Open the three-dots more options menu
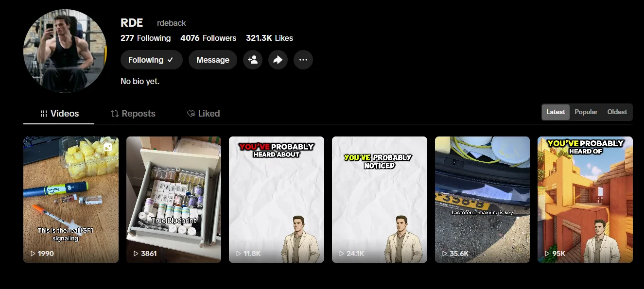Viewport: 644px width, 289px height. click(x=303, y=60)
